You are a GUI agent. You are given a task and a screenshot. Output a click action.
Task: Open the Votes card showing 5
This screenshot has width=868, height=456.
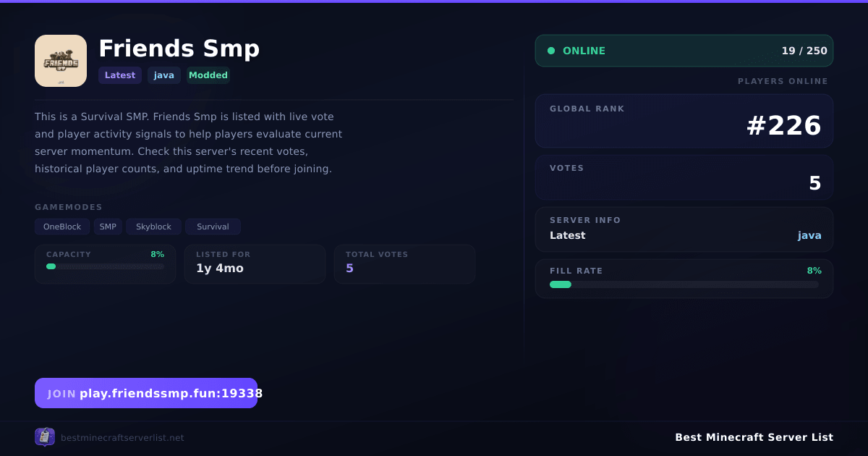(684, 177)
